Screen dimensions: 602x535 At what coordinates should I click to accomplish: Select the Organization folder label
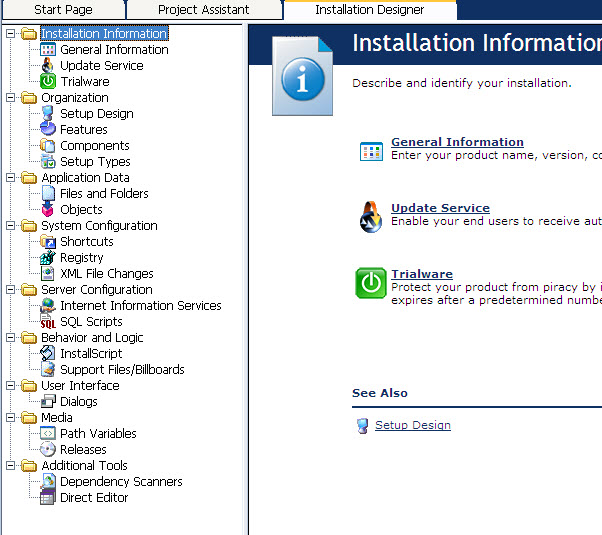tap(75, 98)
